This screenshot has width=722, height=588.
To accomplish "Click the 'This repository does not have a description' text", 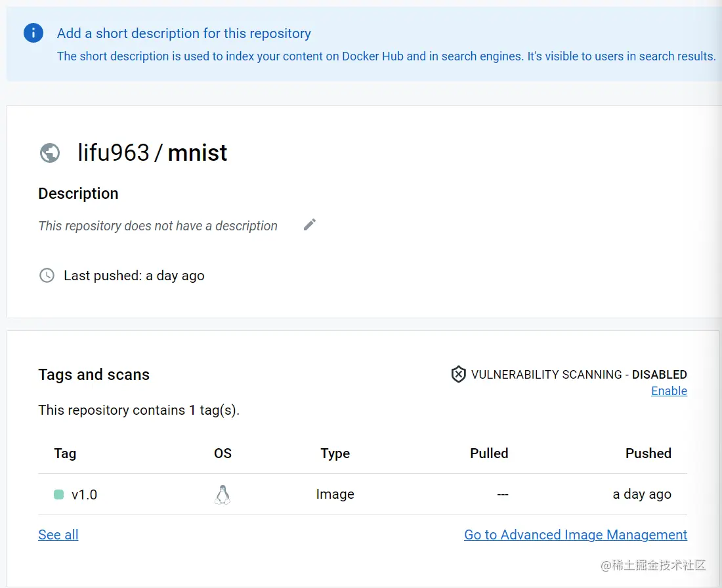I will 158,226.
